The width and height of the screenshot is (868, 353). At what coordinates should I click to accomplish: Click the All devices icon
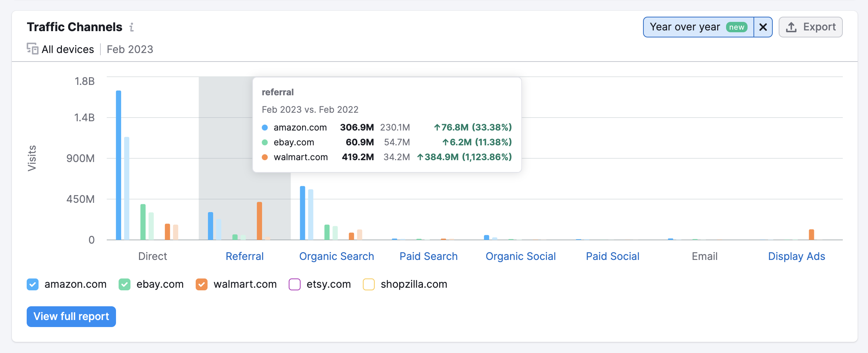(32, 49)
